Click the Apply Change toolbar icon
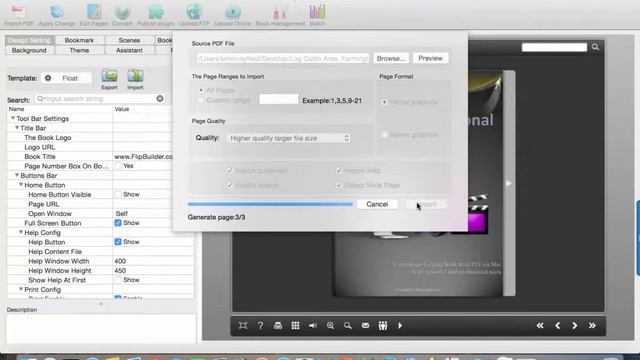640x360 pixels. point(57,11)
